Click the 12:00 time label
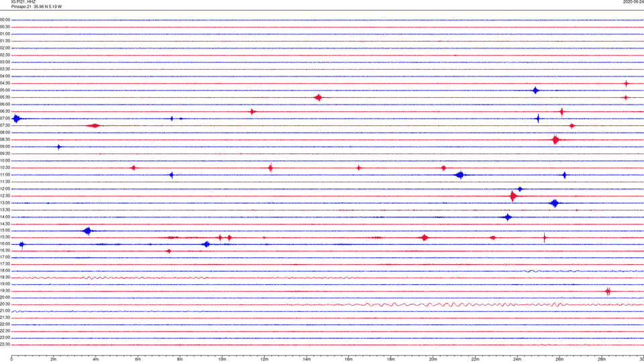 click(5, 189)
